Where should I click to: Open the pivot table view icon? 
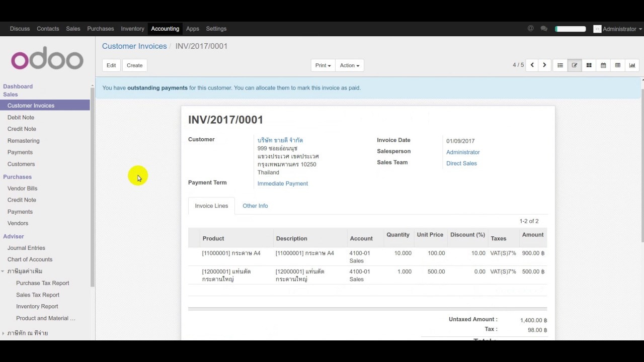pyautogui.click(x=618, y=65)
